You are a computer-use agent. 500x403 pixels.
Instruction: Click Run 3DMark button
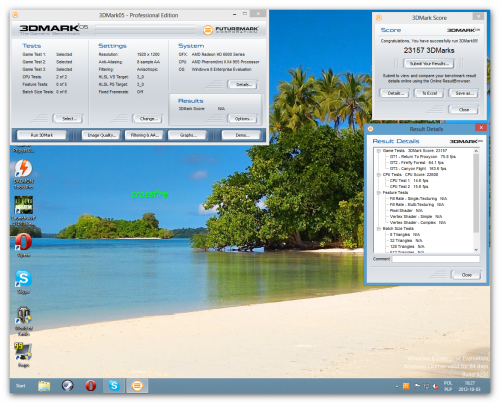coord(42,135)
